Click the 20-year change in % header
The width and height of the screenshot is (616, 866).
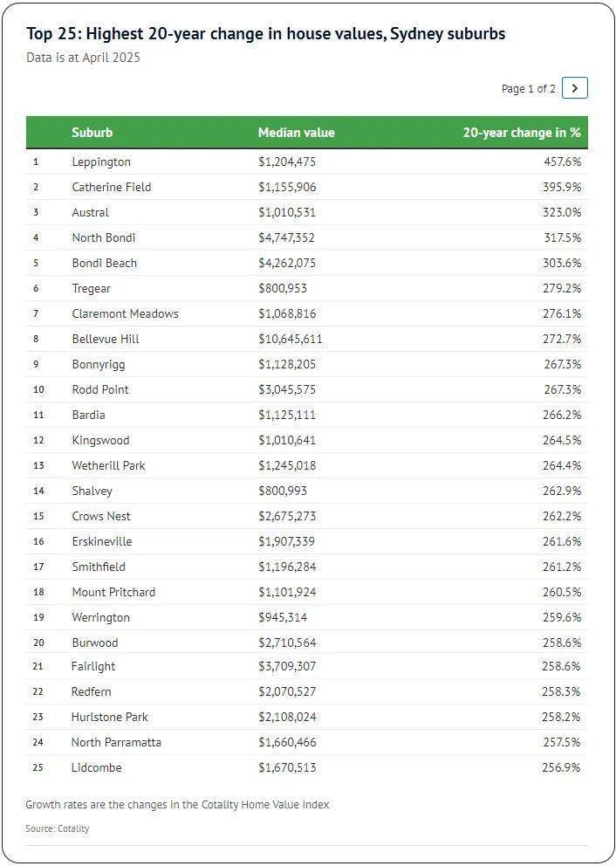point(521,133)
